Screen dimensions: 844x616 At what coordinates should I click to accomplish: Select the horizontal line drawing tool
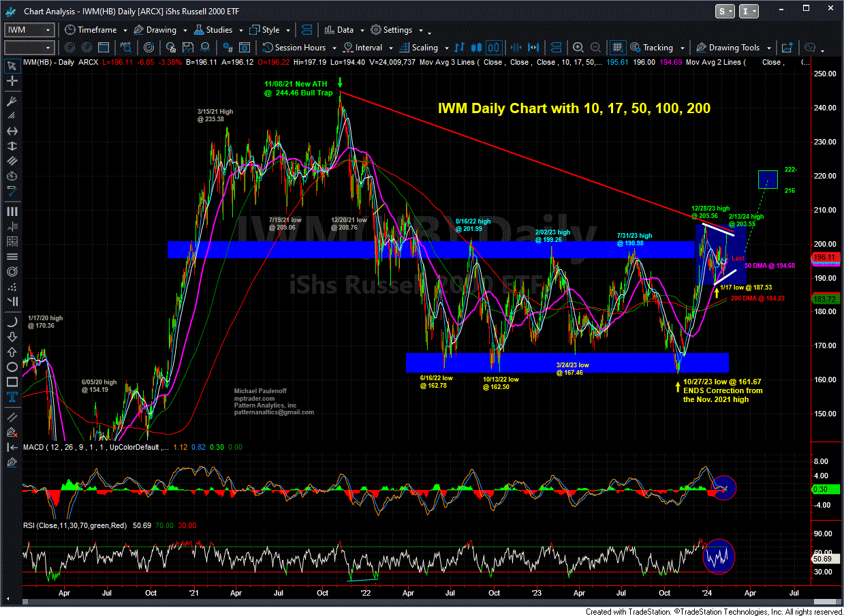pos(12,132)
